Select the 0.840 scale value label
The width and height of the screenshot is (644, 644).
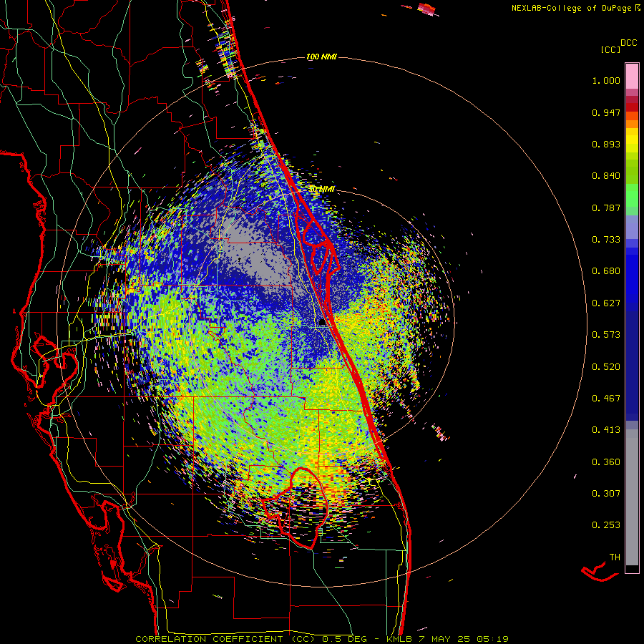[x=606, y=176]
